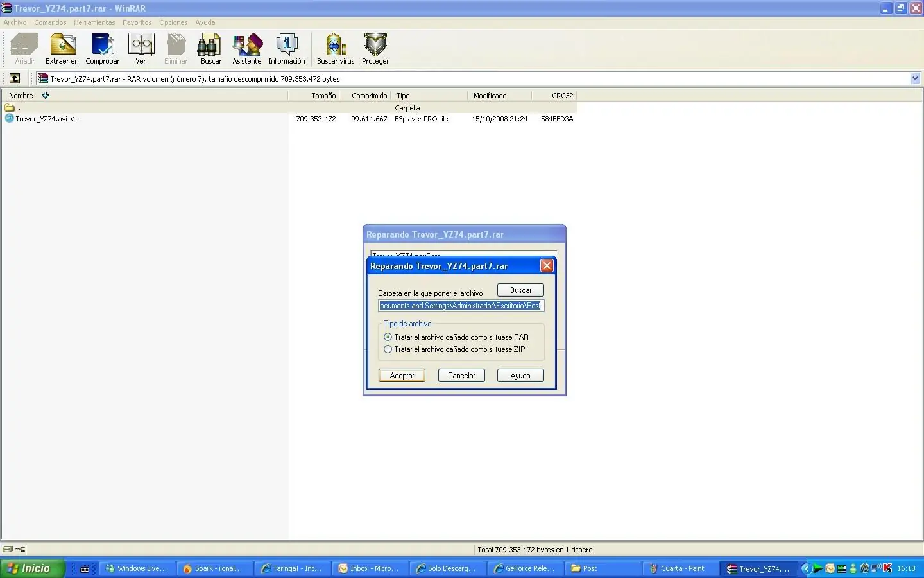The height and width of the screenshot is (578, 924).
Task: Switch to Taringa! Internet Explorer taskbar item
Action: click(x=294, y=568)
